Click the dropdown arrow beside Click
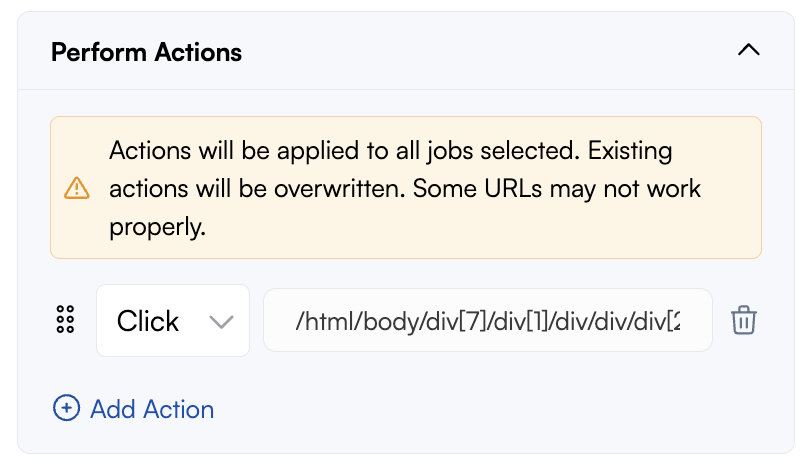Viewport: 812px width, 468px height. pyautogui.click(x=222, y=322)
